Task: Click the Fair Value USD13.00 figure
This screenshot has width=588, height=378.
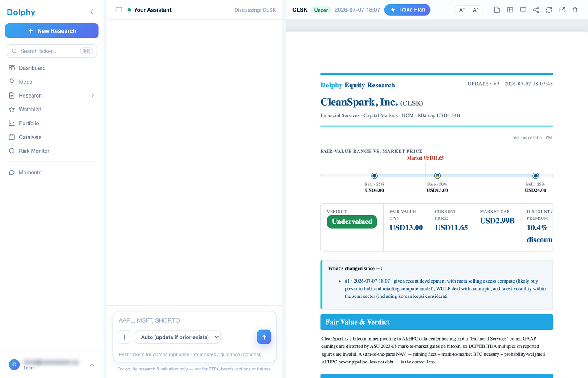Action: click(406, 227)
